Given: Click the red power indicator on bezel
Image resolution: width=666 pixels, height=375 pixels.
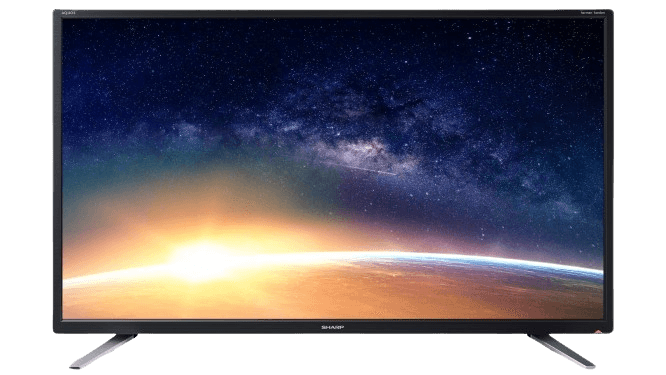Looking at the screenshot, I should pyautogui.click(x=598, y=330).
